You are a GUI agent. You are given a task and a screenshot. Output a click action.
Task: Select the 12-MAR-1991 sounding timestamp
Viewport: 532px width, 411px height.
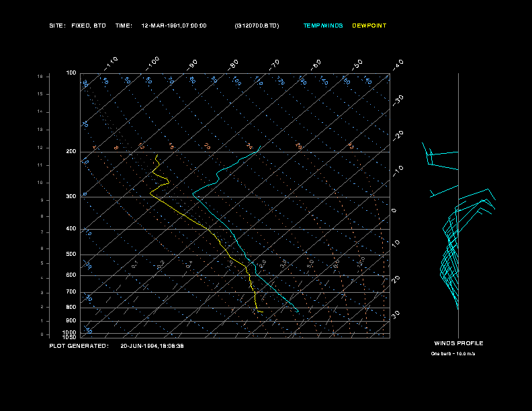tap(174, 26)
